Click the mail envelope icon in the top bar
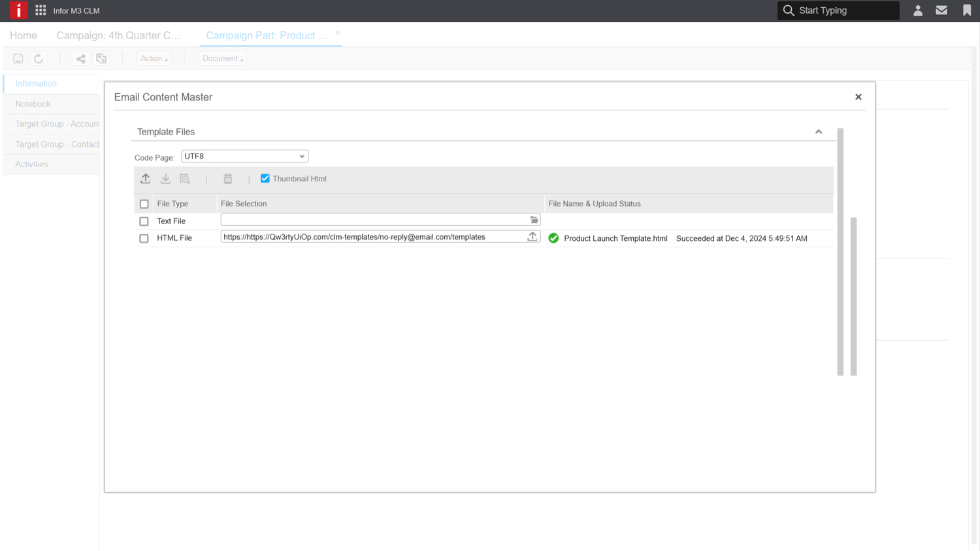The height and width of the screenshot is (551, 980). (941, 10)
